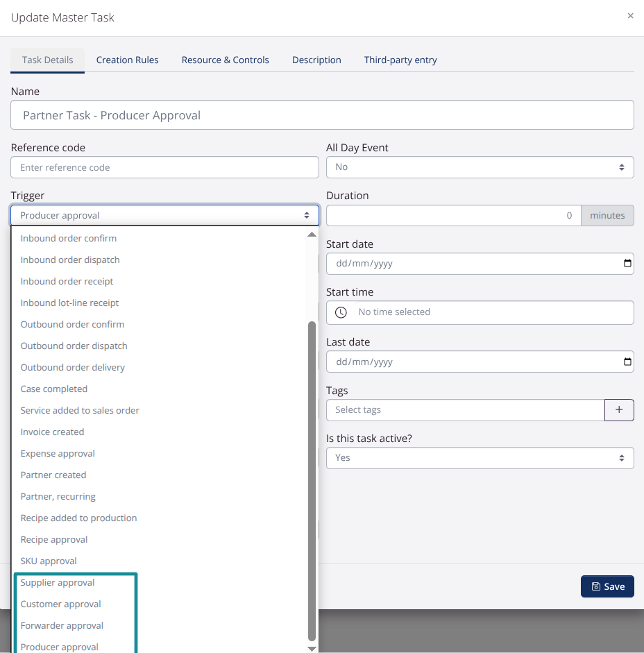Choose Customer approval from the list
The image size is (644, 653).
click(61, 604)
